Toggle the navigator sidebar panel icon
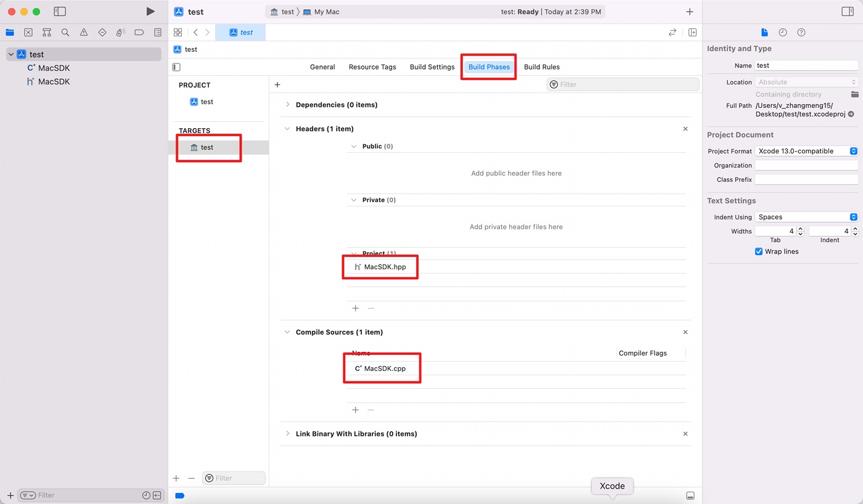Screen dimensions: 863x504 coord(60,12)
